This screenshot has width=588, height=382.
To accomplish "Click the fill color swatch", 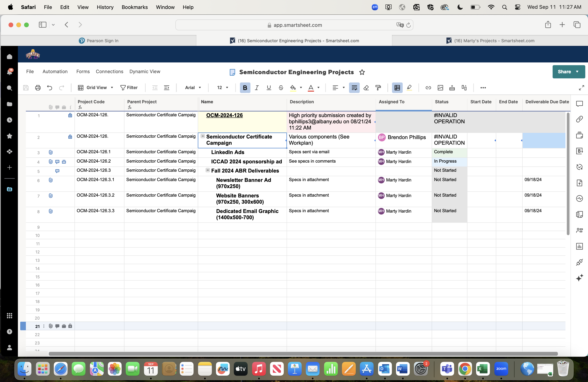I will click(x=293, y=88).
